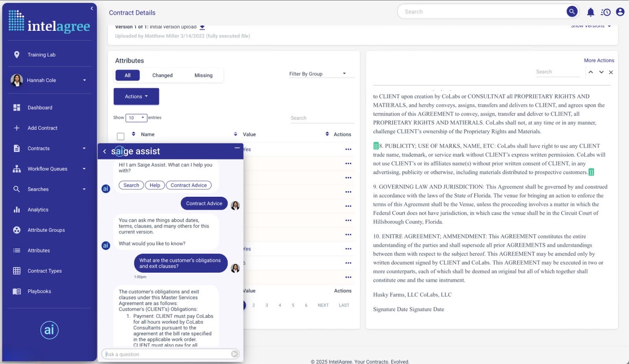Focus the document viewer Search field
The image size is (629, 364).
pos(557,72)
